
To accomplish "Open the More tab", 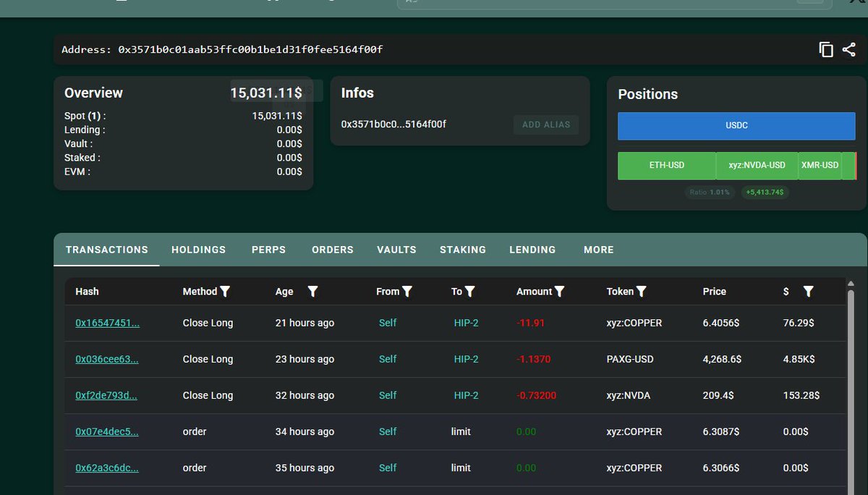I will pos(599,250).
